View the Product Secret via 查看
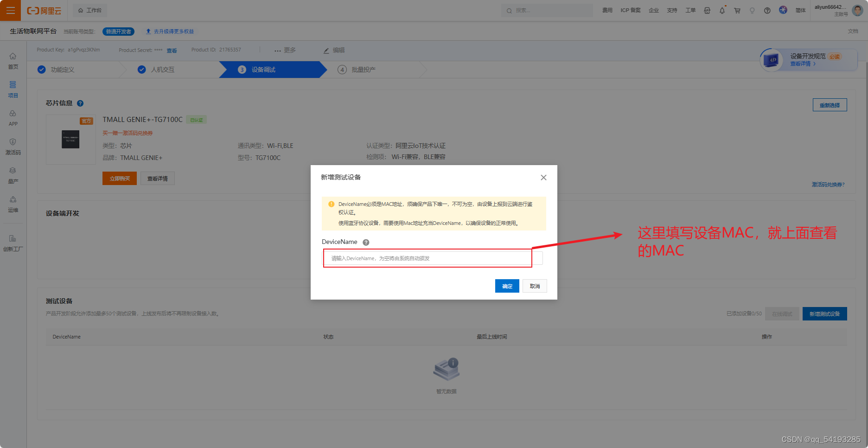The image size is (868, 448). (172, 51)
